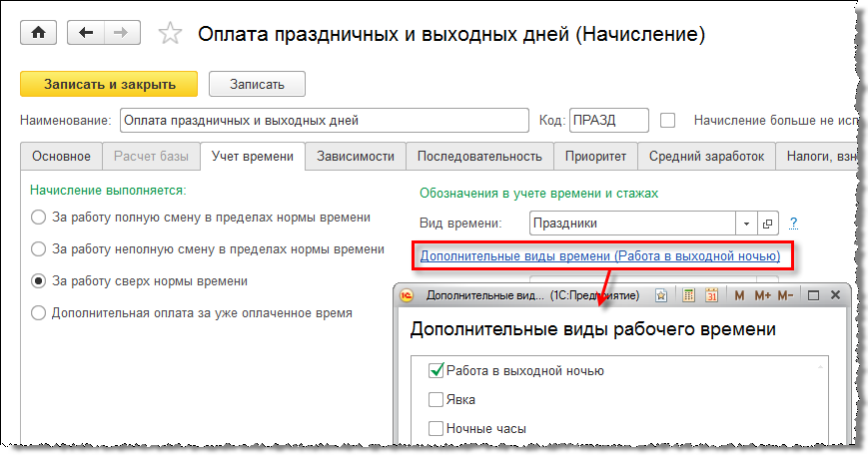Open Дополнительные виды времени link
Screen dimensions: 868x455
[600, 256]
